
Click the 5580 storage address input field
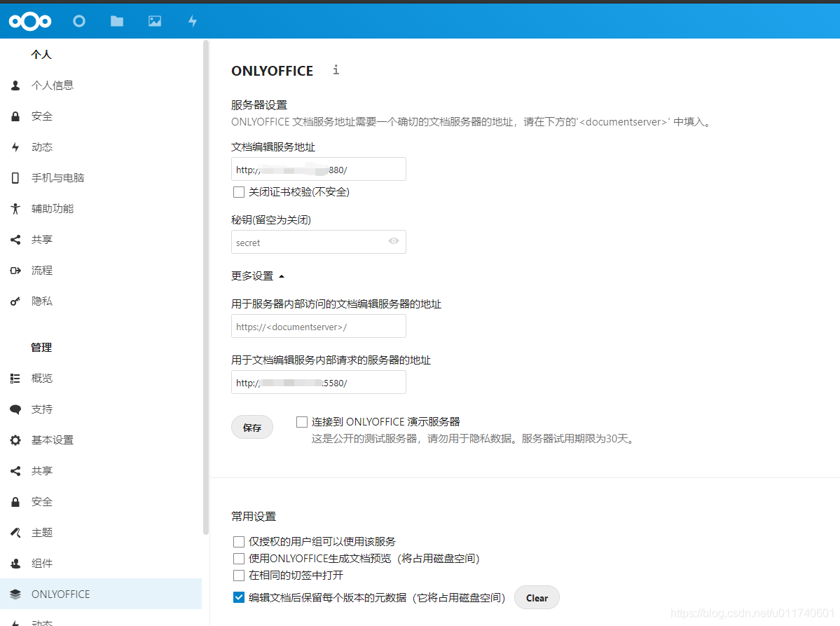tap(319, 382)
